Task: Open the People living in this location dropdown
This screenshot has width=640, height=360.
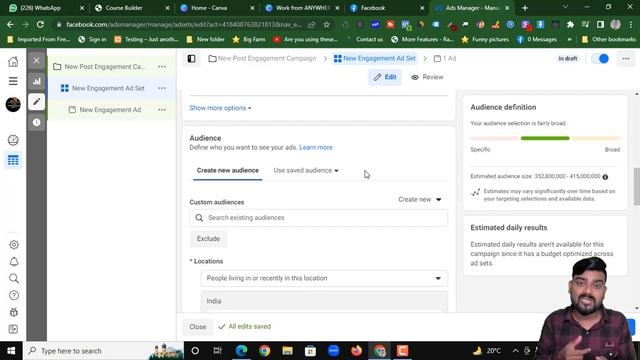Action: tap(324, 278)
